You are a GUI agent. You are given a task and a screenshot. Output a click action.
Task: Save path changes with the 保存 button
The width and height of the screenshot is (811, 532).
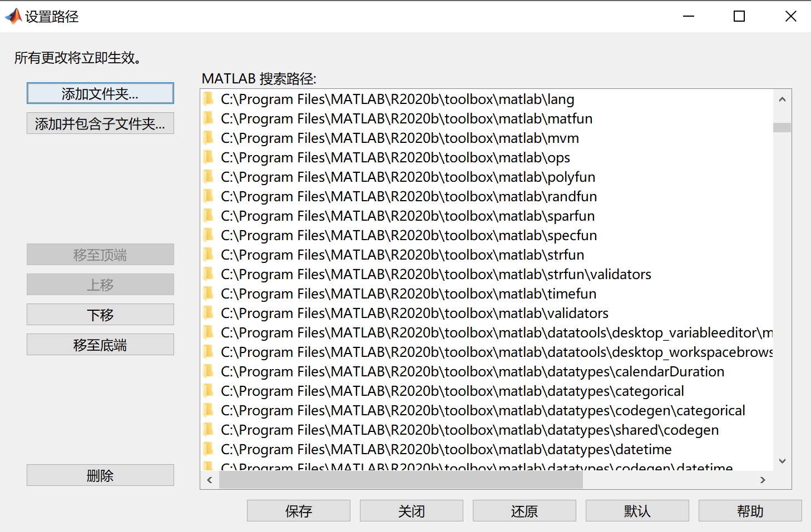[x=298, y=510]
